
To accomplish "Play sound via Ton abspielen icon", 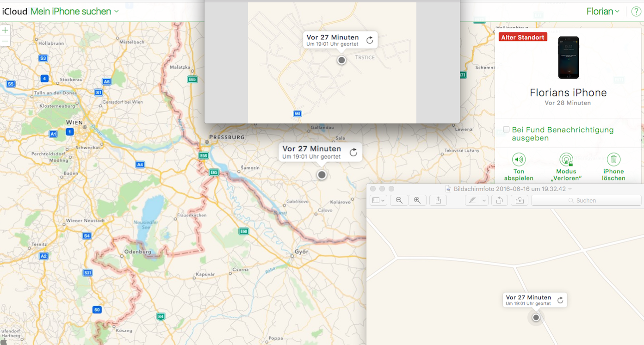I will point(519,160).
